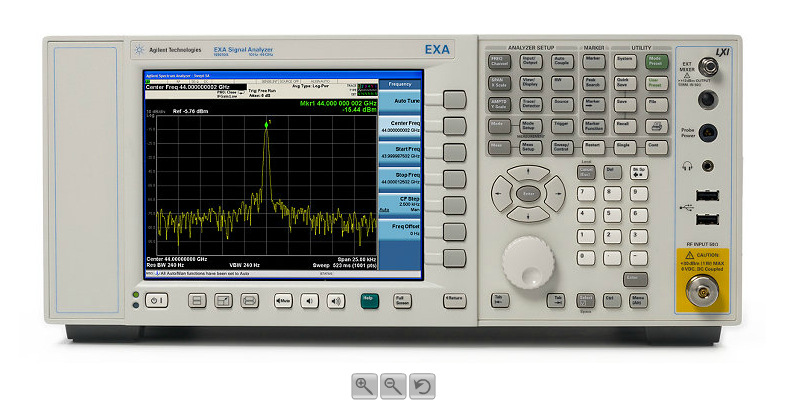Viewport: 785px width, 405px height.
Task: Select the Center Freq softkey on screen
Action: (x=399, y=127)
